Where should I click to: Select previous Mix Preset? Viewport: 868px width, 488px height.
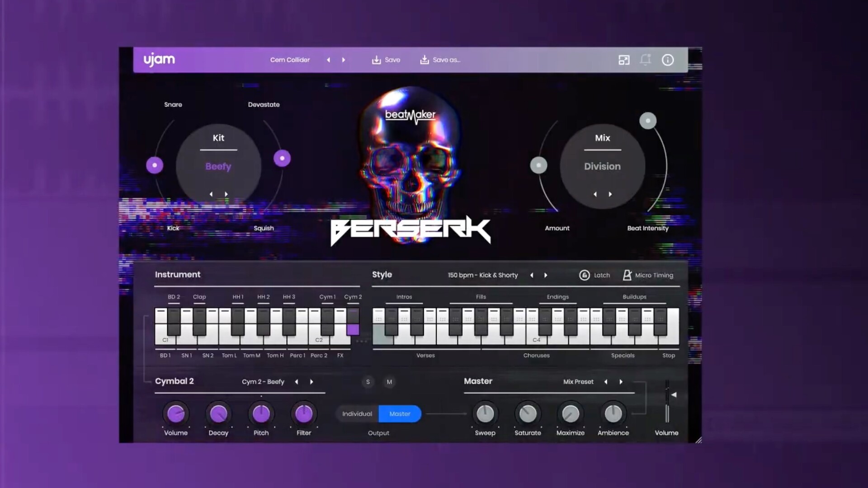tap(606, 382)
